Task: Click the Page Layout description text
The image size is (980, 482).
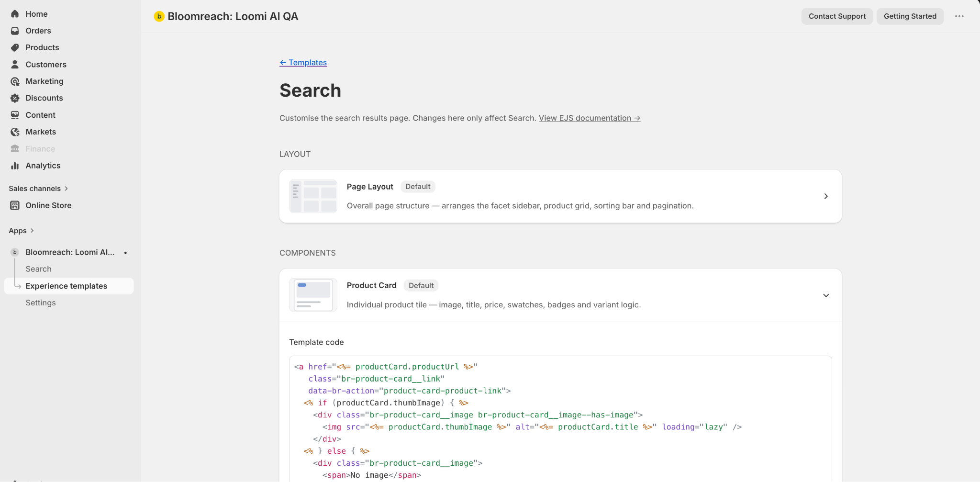Action: coord(520,206)
